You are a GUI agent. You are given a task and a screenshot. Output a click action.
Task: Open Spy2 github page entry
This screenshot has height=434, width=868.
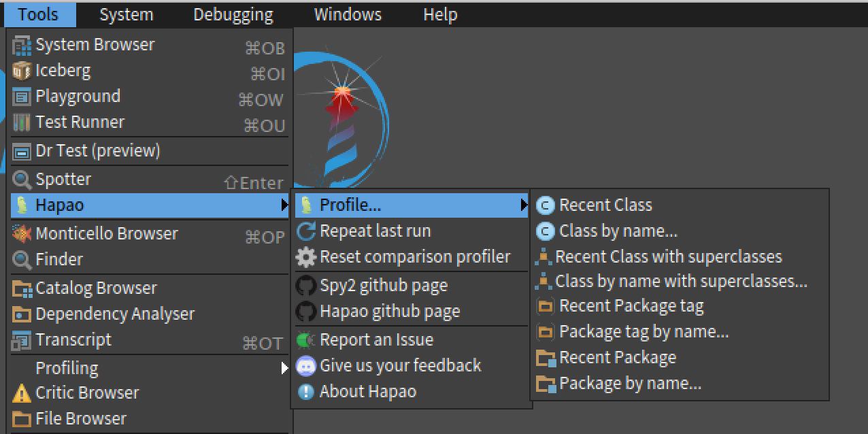(411, 286)
